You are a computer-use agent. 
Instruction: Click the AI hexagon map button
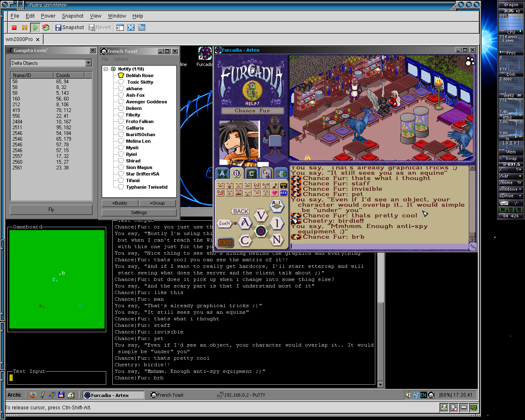pyautogui.click(x=277, y=206)
